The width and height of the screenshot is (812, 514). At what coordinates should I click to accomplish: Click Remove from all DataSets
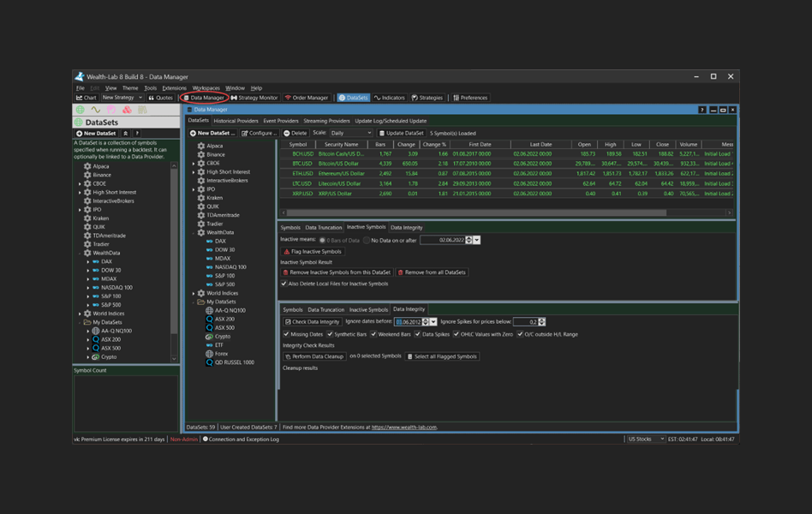(x=432, y=272)
